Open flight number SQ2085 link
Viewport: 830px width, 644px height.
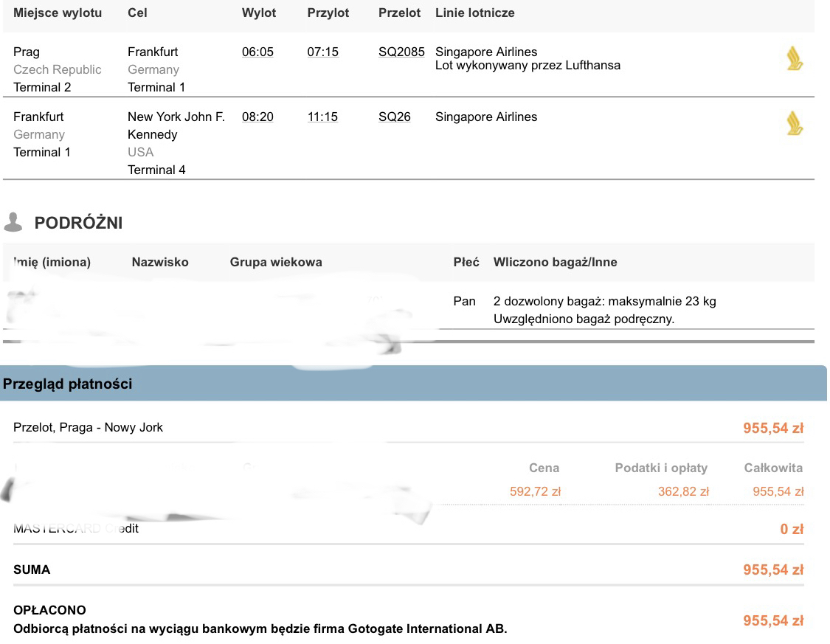click(x=401, y=52)
